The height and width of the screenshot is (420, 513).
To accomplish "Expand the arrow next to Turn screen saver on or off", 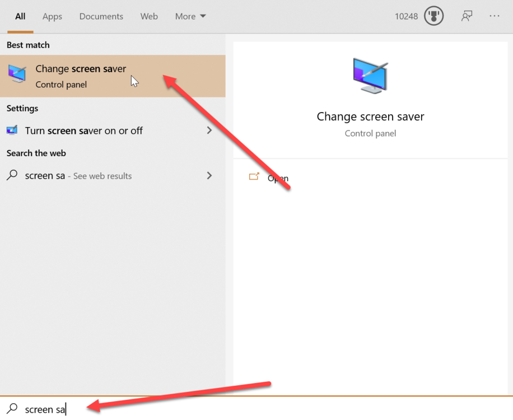I will (x=209, y=130).
